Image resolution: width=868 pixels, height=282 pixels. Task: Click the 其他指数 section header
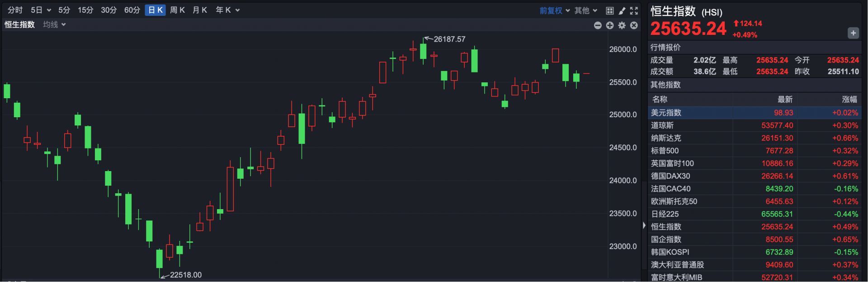pos(665,85)
